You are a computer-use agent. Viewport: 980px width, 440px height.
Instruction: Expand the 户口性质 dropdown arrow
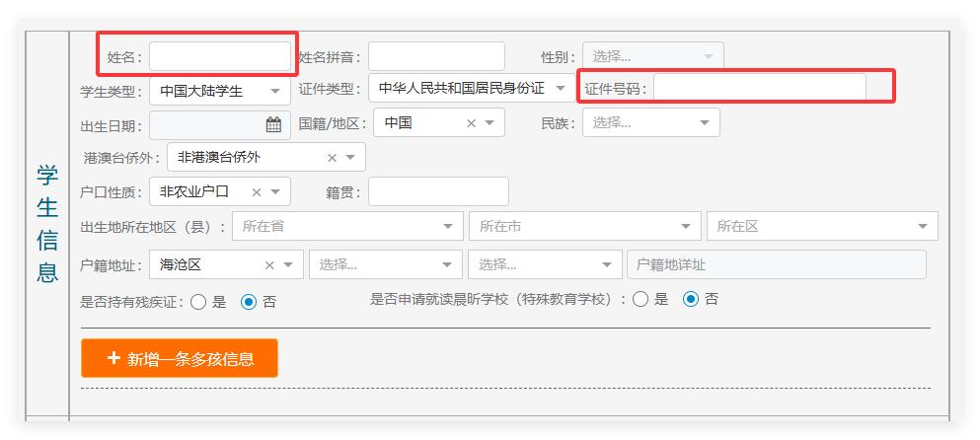coord(275,191)
